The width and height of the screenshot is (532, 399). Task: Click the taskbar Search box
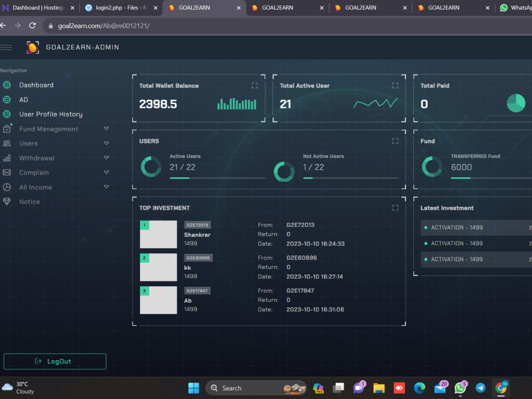[256, 388]
